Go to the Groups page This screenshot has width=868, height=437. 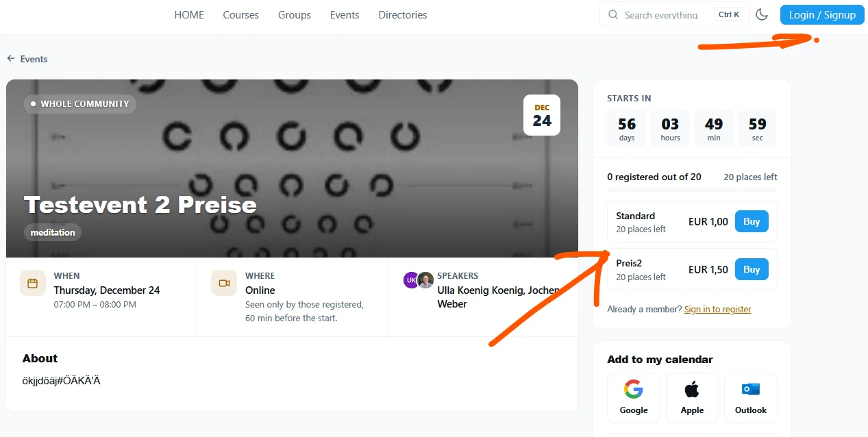295,15
